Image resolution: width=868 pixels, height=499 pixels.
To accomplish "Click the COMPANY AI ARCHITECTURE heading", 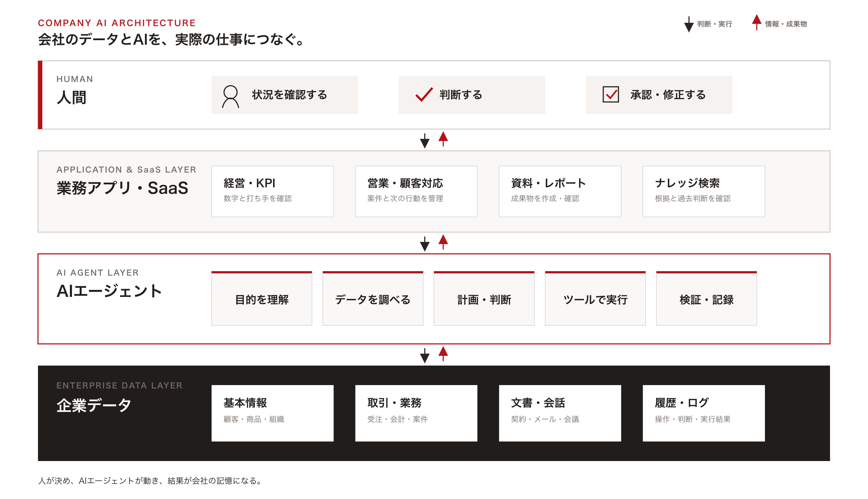I will (117, 23).
